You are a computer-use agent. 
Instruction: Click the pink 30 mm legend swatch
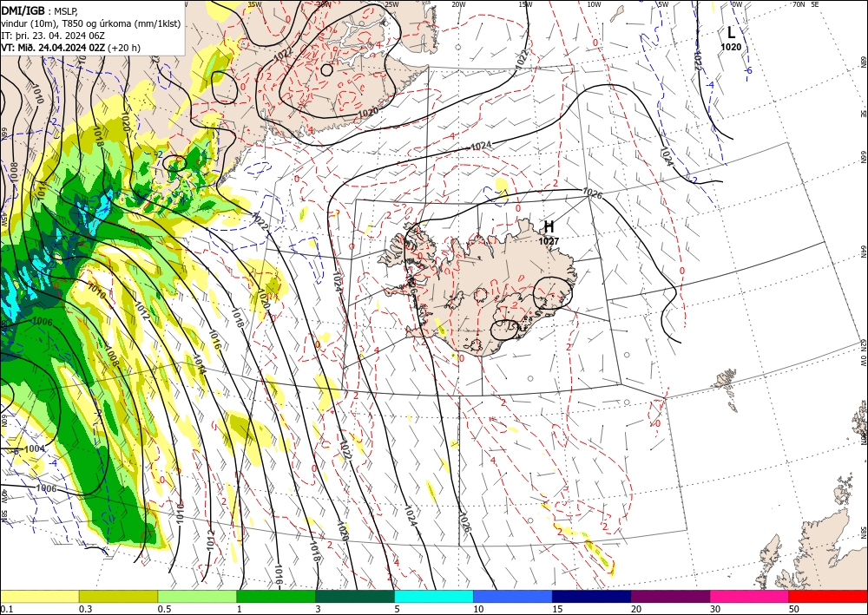click(x=750, y=596)
